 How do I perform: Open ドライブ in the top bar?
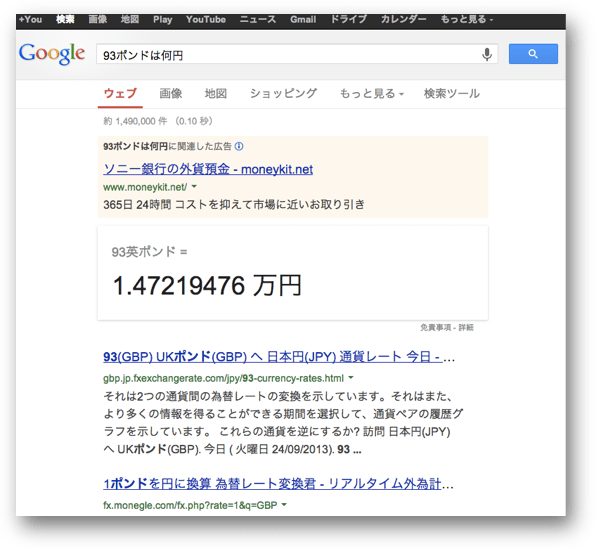[348, 20]
